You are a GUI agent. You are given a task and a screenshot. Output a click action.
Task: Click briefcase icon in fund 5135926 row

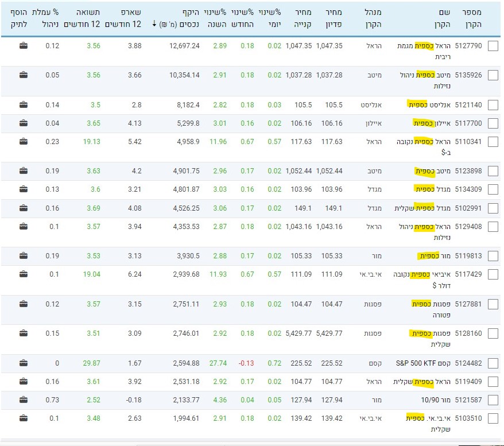click(x=24, y=75)
